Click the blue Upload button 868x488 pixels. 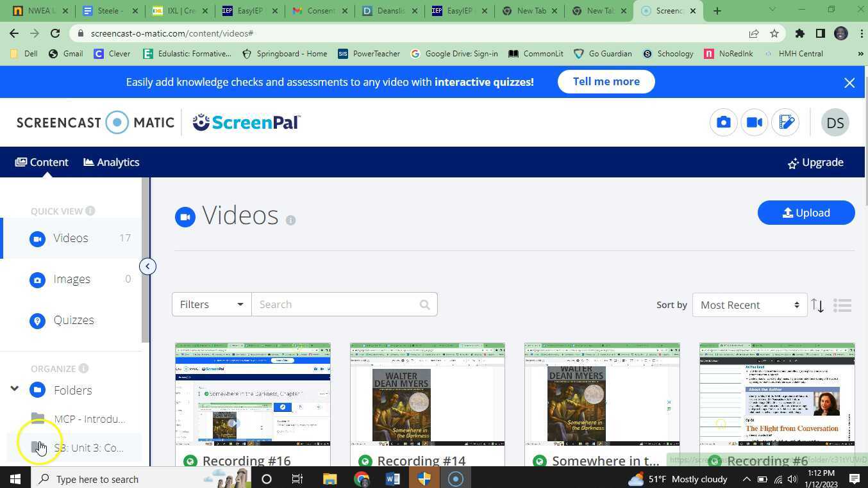(x=806, y=213)
